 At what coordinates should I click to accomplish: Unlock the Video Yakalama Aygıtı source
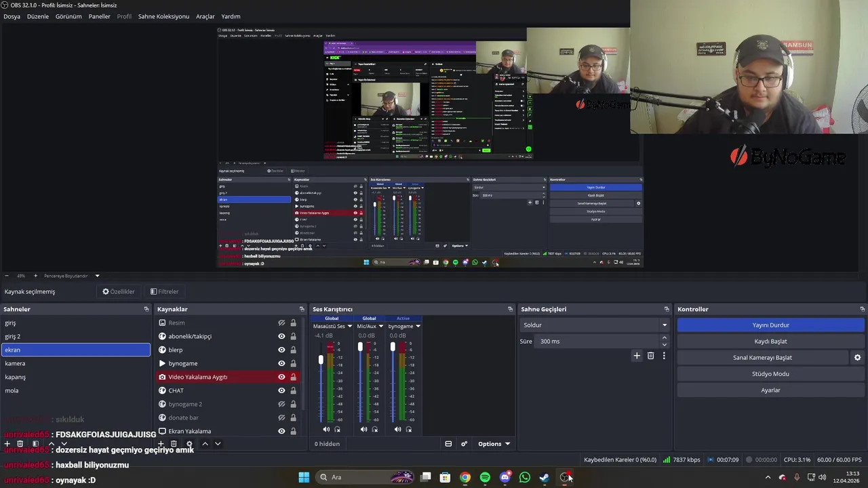pyautogui.click(x=293, y=377)
